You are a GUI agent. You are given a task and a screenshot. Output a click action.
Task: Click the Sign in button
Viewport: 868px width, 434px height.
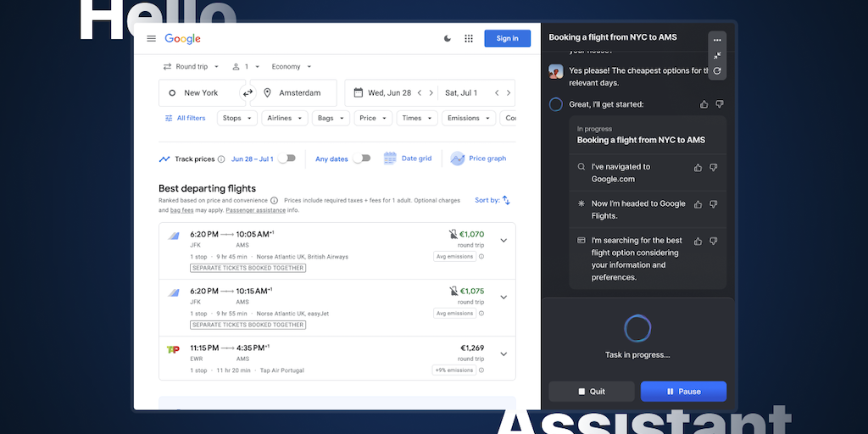tap(507, 38)
